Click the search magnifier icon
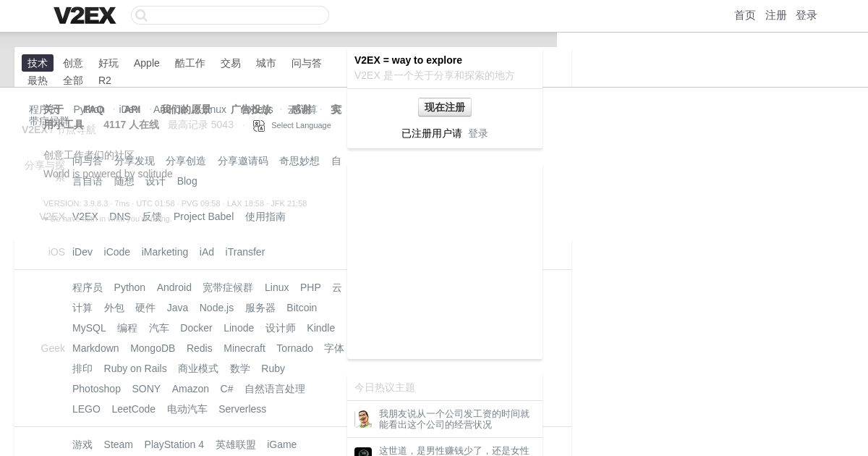The image size is (868, 456). (142, 15)
